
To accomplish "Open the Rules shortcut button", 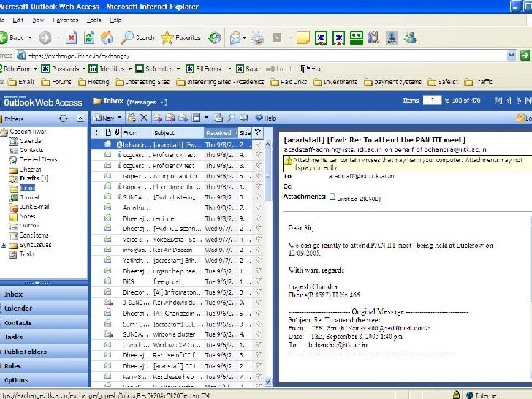I will click(44, 365).
